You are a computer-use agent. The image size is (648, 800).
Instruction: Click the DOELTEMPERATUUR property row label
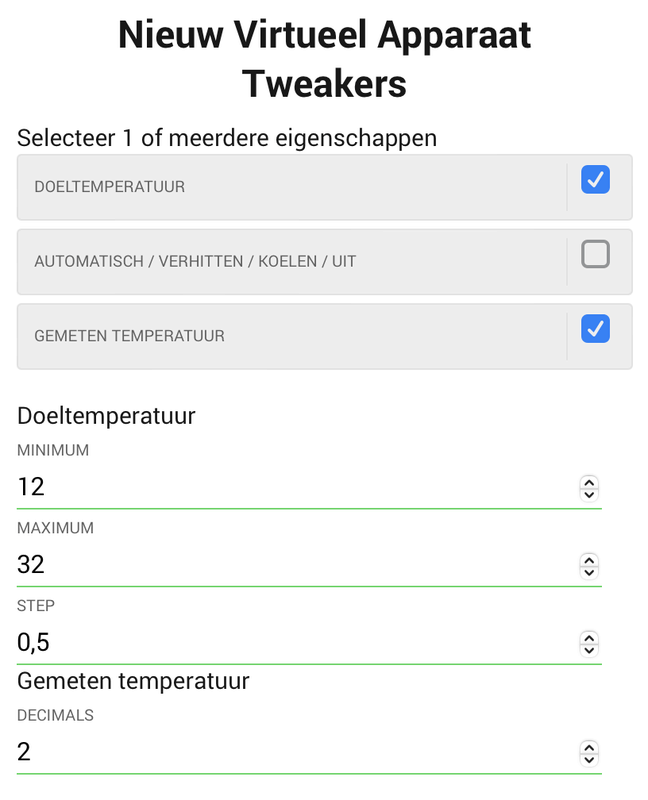coord(110,187)
